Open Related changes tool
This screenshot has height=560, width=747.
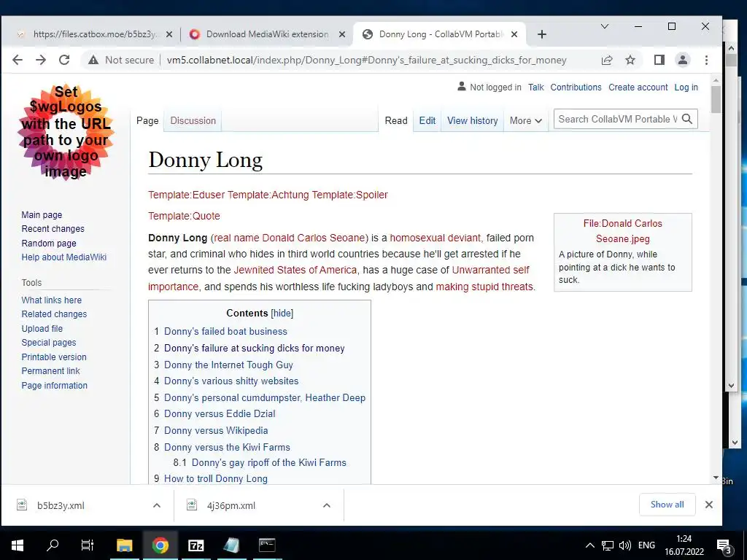(x=54, y=314)
